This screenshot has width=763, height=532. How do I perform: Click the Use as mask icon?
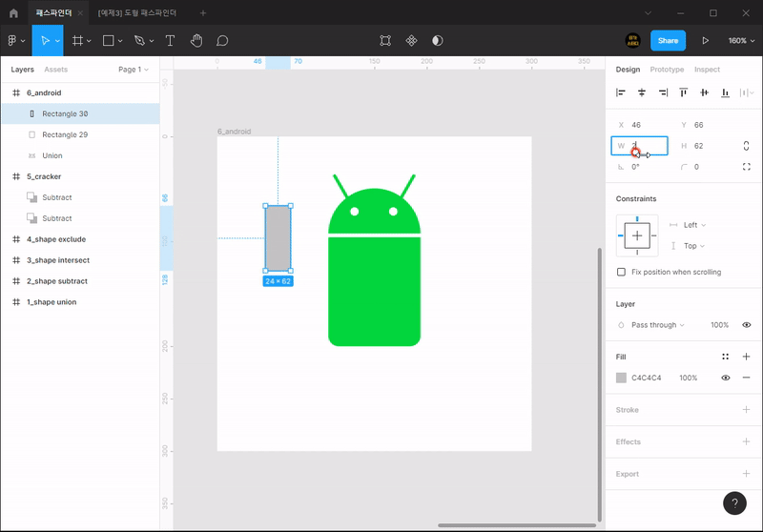[438, 41]
